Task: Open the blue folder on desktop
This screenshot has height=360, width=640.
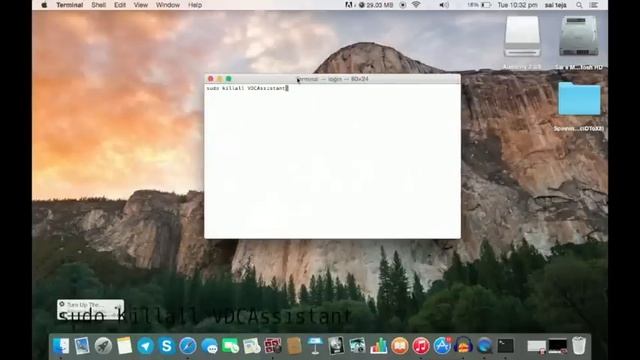Action: [x=579, y=98]
